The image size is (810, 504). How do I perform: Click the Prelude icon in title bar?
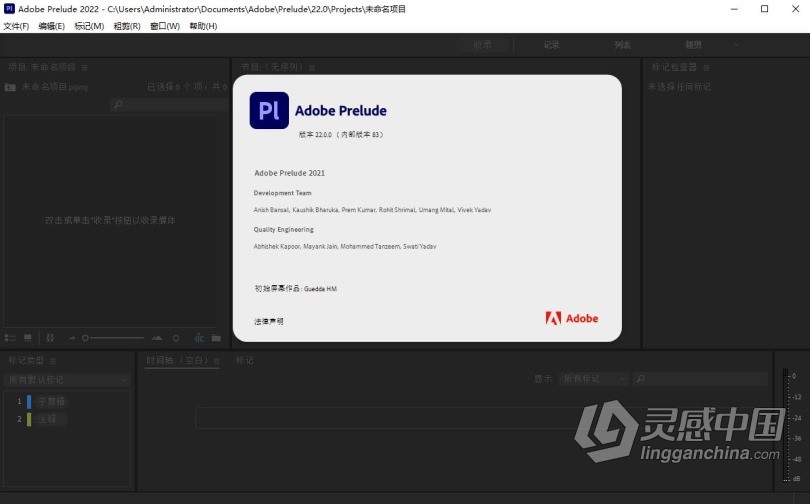tap(9, 8)
